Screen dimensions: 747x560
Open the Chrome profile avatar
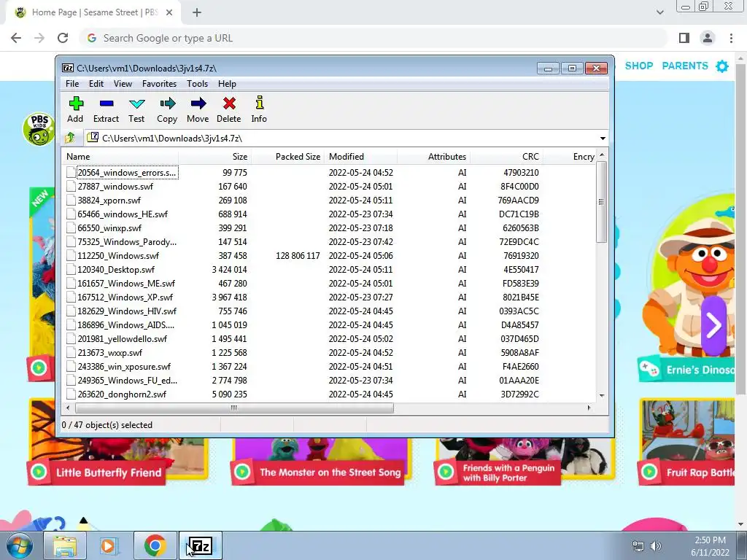click(708, 38)
